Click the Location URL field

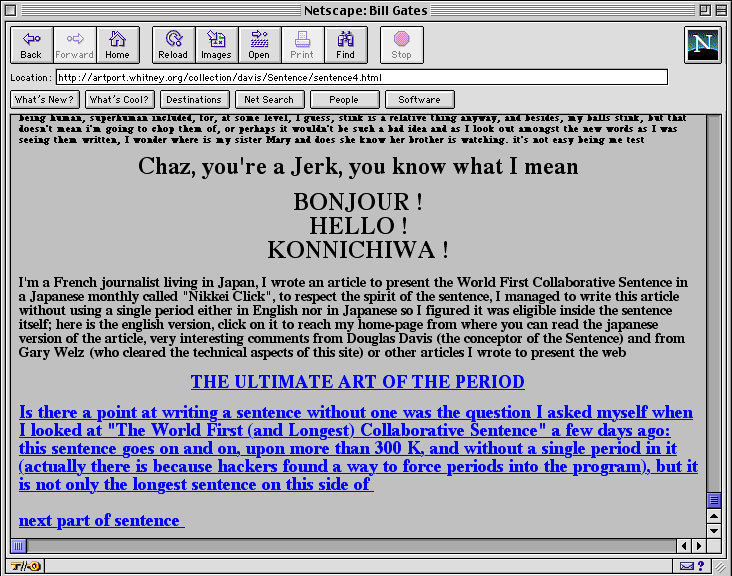click(x=362, y=77)
